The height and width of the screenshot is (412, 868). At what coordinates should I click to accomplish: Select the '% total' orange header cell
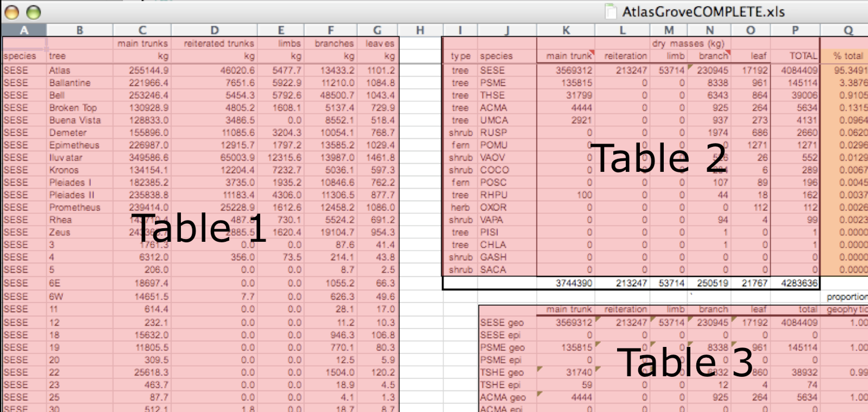tap(848, 56)
